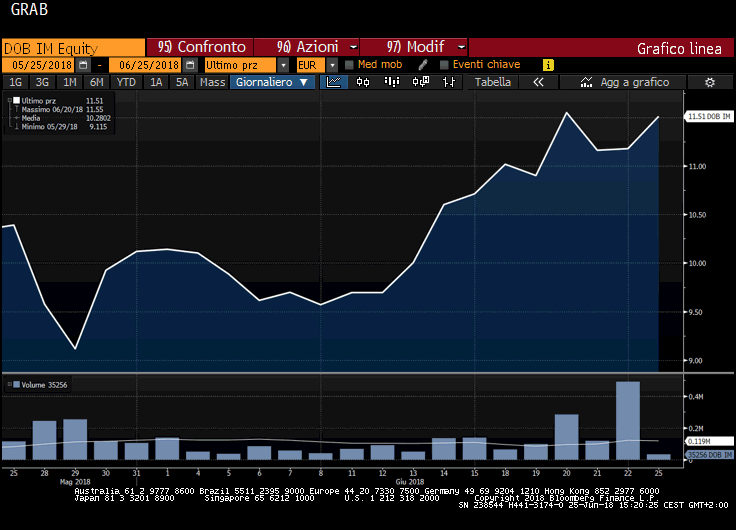This screenshot has height=530, width=736.
Task: Open the end date calendar picker
Action: (x=188, y=65)
